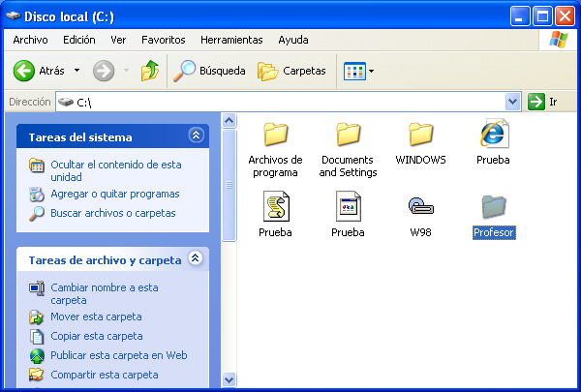
Task: Click Buscar archivos o carpetas link
Action: (x=112, y=213)
